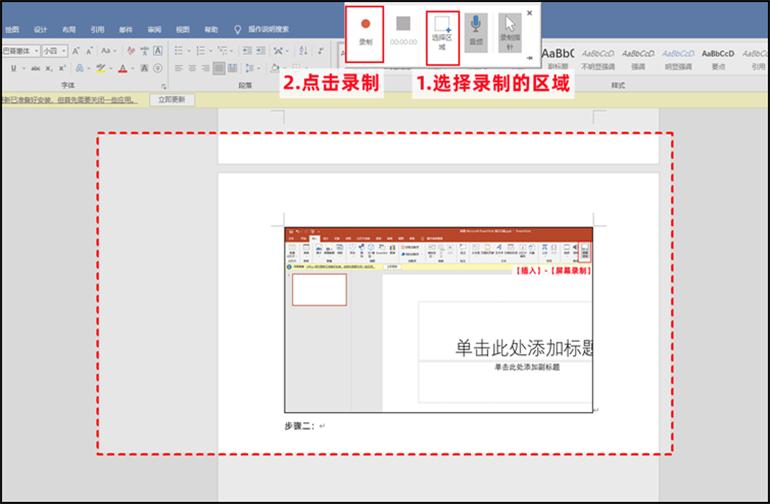Open the phonetic guide icon
This screenshot has width=770, height=504.
coord(144,51)
